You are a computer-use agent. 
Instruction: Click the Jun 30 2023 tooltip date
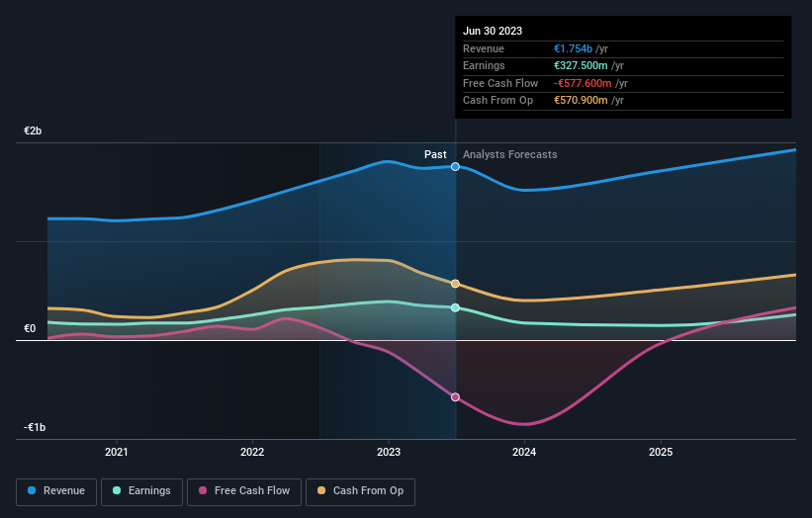493,31
